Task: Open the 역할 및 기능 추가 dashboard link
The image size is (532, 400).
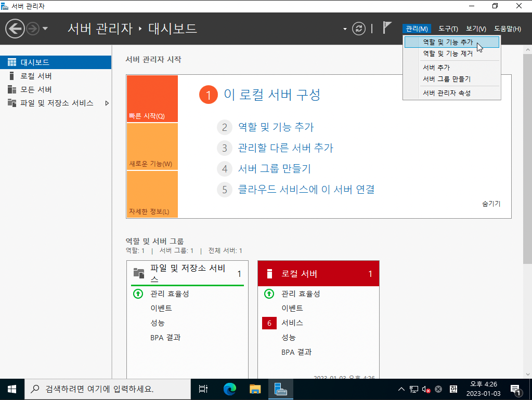Action: [276, 127]
